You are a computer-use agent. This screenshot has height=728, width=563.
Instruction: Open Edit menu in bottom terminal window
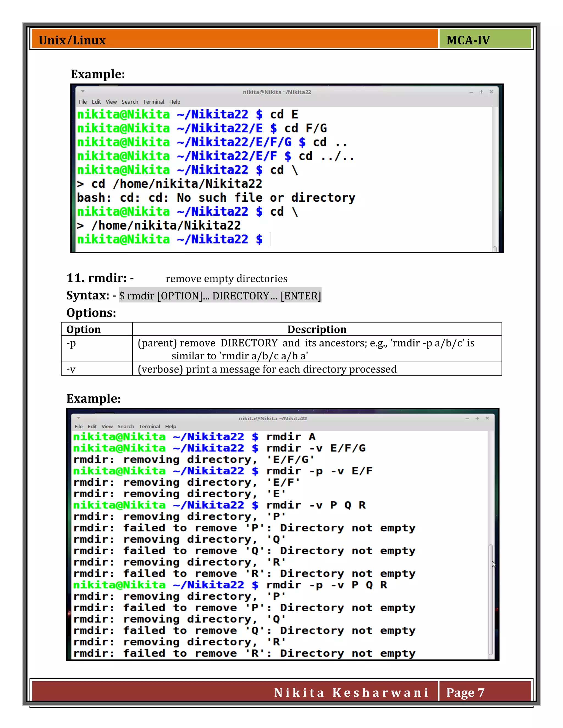tap(92, 426)
